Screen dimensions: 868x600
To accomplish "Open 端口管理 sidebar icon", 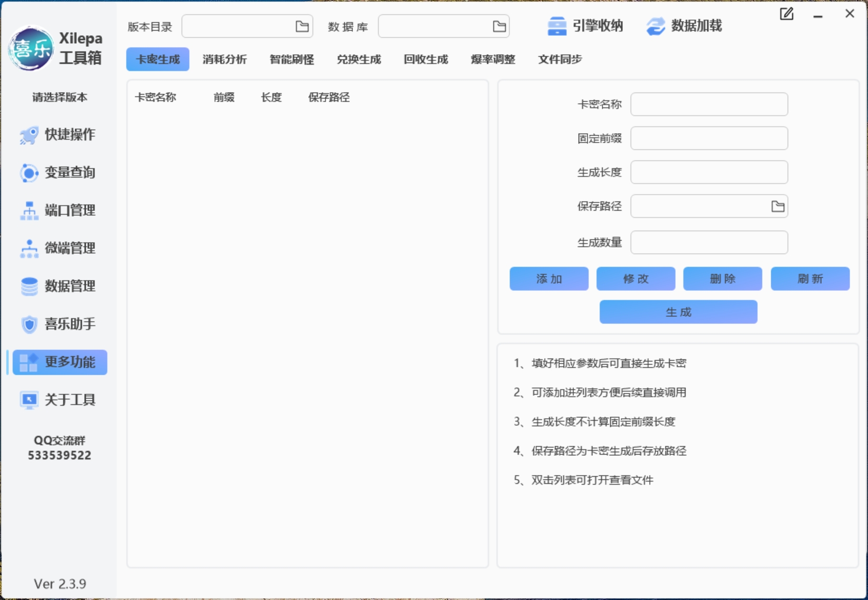I will point(29,211).
